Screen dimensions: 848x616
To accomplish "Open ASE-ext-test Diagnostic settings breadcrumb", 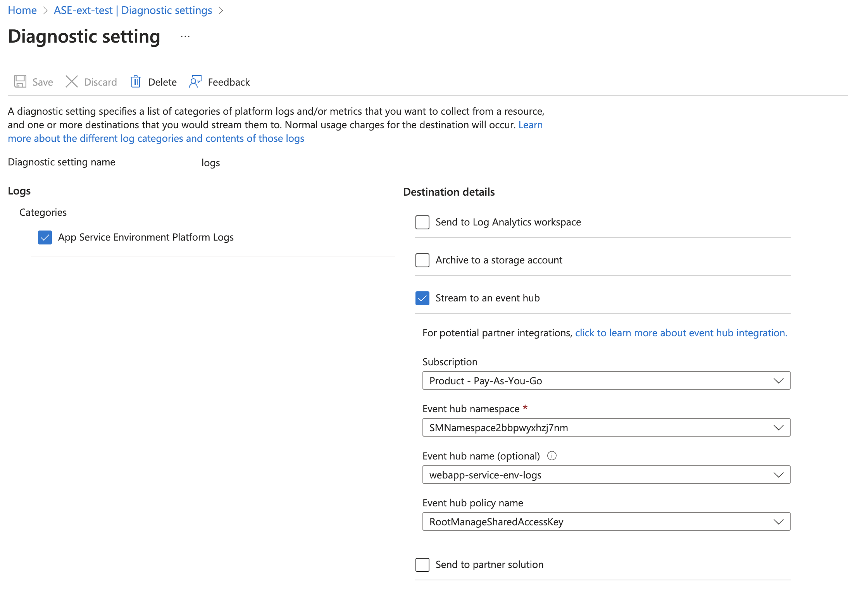I will click(x=133, y=10).
